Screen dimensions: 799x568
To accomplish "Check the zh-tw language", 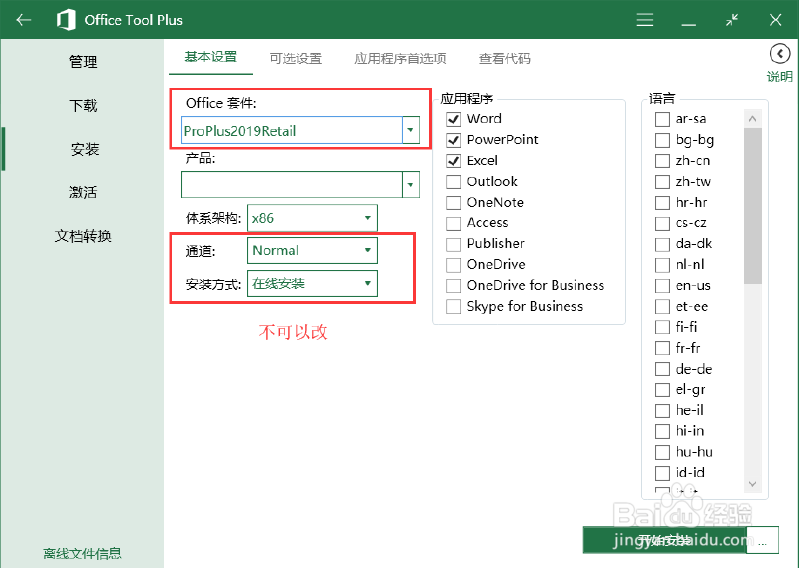I will point(662,182).
